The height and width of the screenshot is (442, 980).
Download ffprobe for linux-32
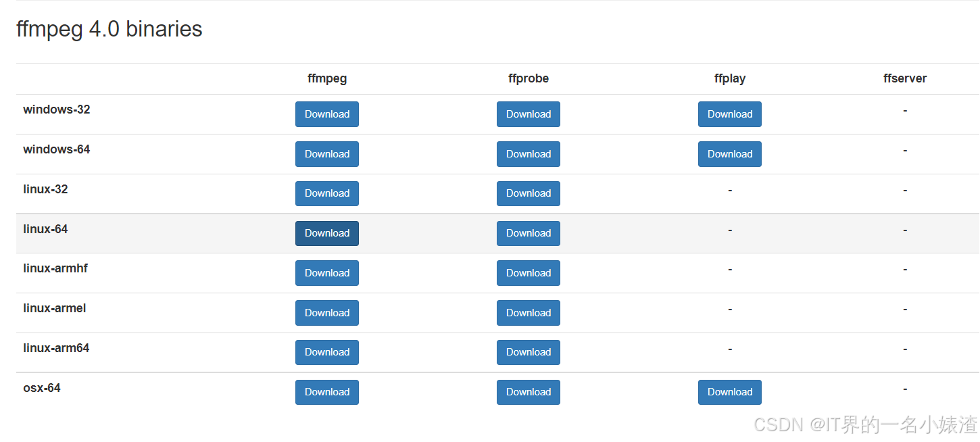click(x=529, y=193)
